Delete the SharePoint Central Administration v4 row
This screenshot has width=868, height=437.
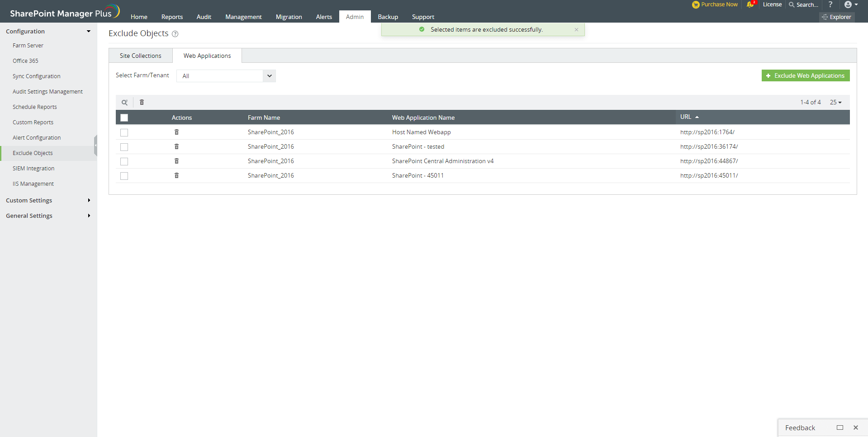tap(176, 161)
